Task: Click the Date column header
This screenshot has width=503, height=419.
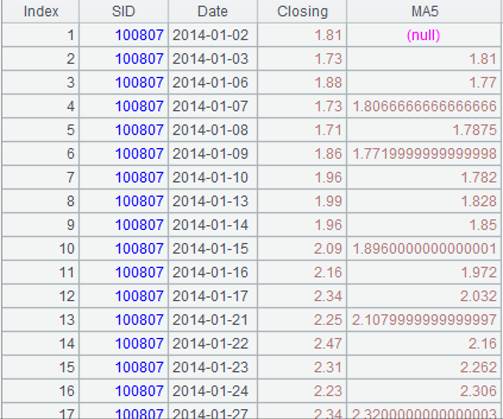Action: pyautogui.click(x=213, y=11)
